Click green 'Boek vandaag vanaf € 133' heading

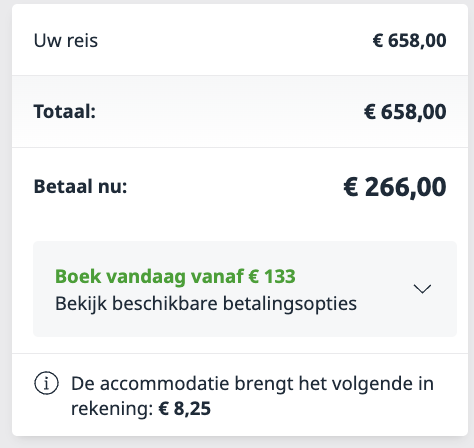click(x=175, y=277)
